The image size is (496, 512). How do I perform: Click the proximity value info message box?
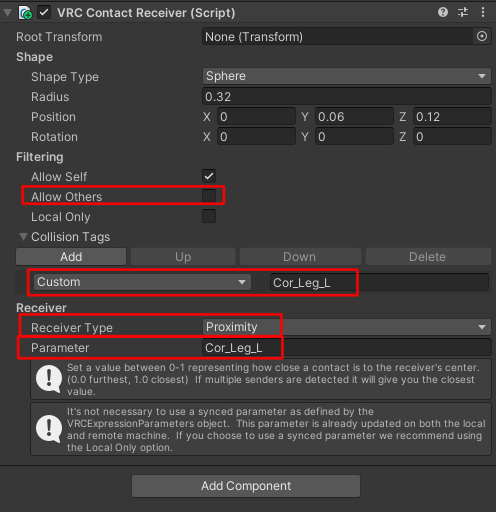[x=261, y=379]
